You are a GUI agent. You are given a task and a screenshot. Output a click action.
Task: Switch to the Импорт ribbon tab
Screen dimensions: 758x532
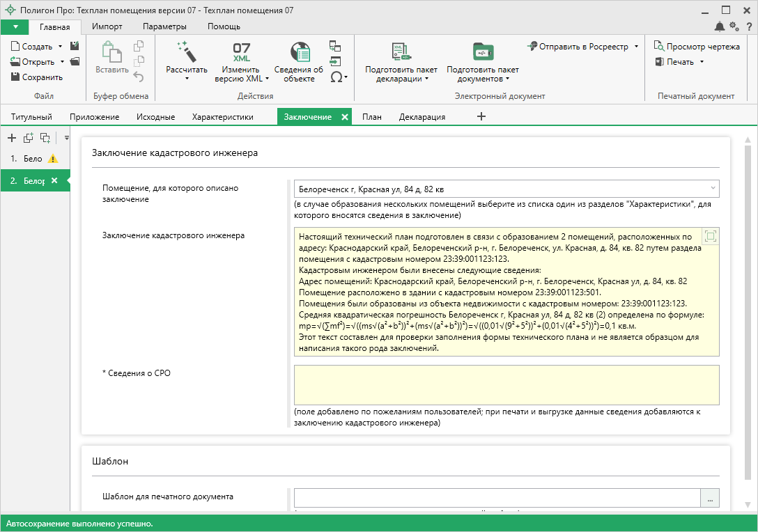[107, 26]
